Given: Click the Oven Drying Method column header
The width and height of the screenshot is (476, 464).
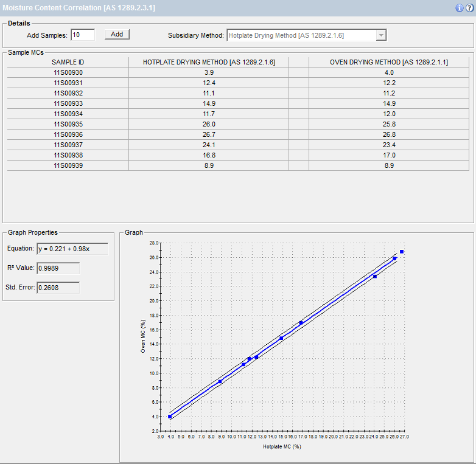Looking at the screenshot, I should point(389,62).
